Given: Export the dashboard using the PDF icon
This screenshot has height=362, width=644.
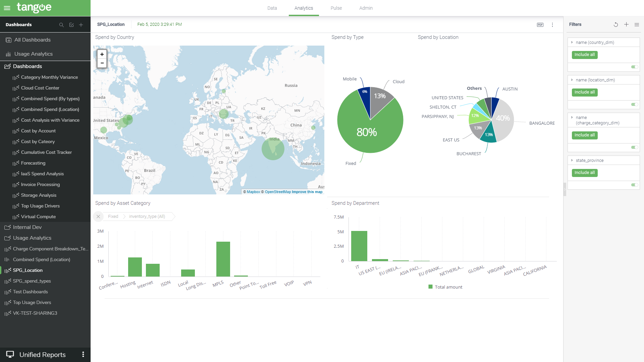Looking at the screenshot, I should [x=540, y=24].
